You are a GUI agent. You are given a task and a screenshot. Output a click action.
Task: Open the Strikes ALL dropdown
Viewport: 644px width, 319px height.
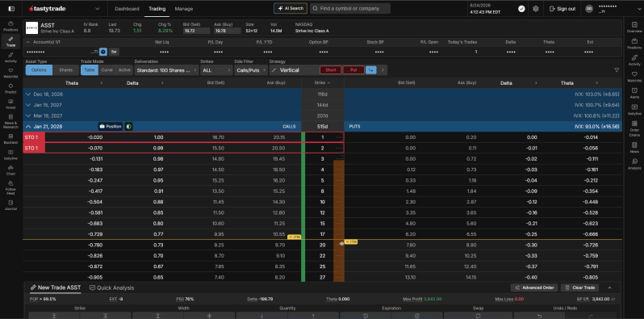pyautogui.click(x=216, y=70)
